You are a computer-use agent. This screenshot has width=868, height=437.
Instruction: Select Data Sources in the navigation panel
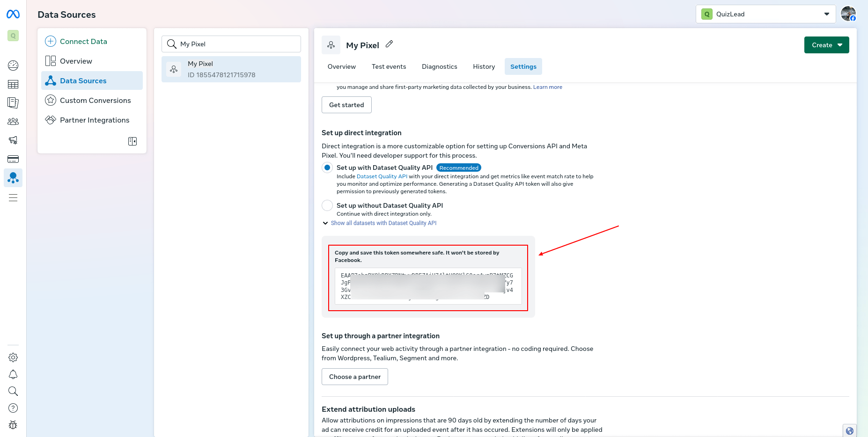click(92, 80)
